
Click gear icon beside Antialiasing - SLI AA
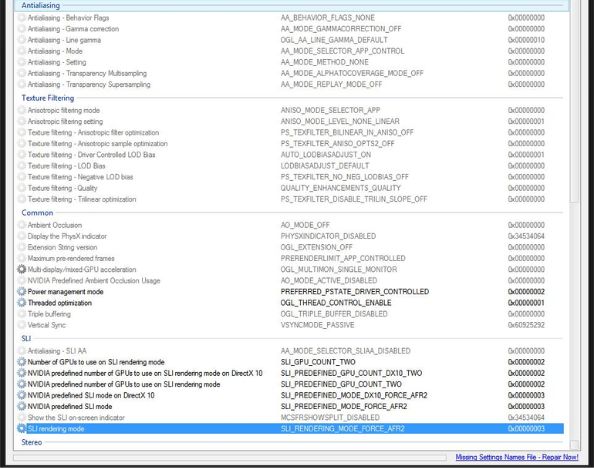[22, 351]
